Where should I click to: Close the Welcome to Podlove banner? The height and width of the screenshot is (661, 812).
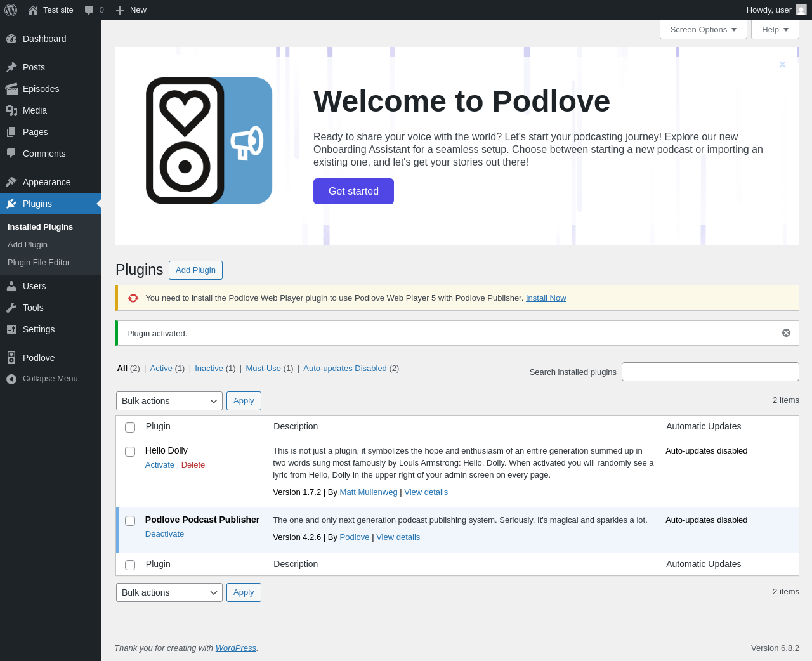(x=782, y=65)
